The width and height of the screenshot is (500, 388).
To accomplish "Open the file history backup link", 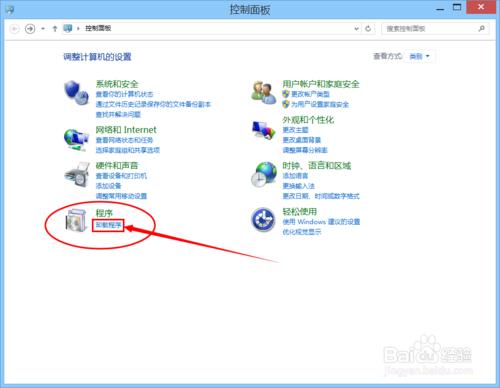I will pos(153,104).
